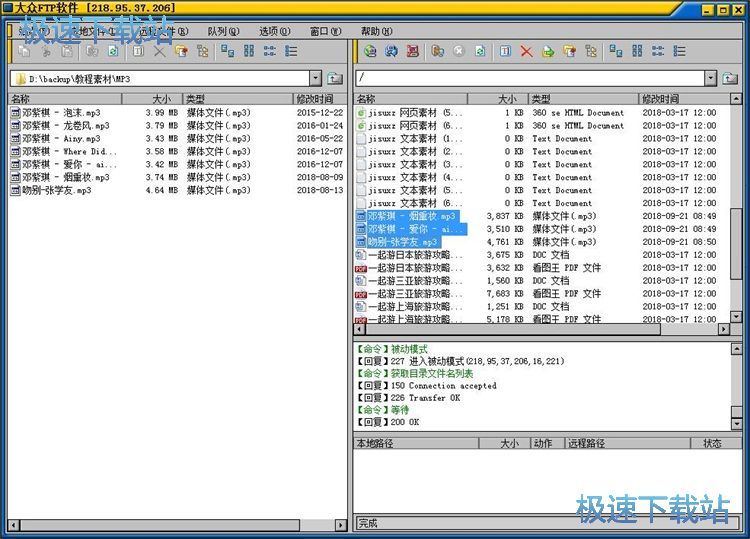
Task: Open the 窗口(W) menu
Action: coord(326,32)
